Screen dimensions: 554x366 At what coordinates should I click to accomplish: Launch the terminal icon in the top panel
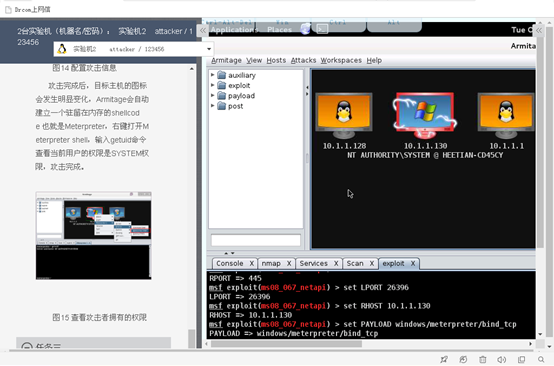tap(322, 29)
